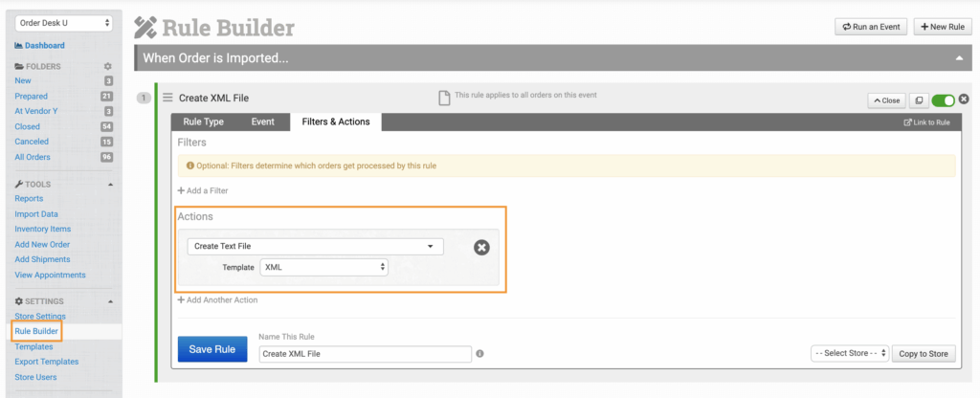This screenshot has width=980, height=398.
Task: Open the Create Text File action dropdown
Action: point(315,247)
